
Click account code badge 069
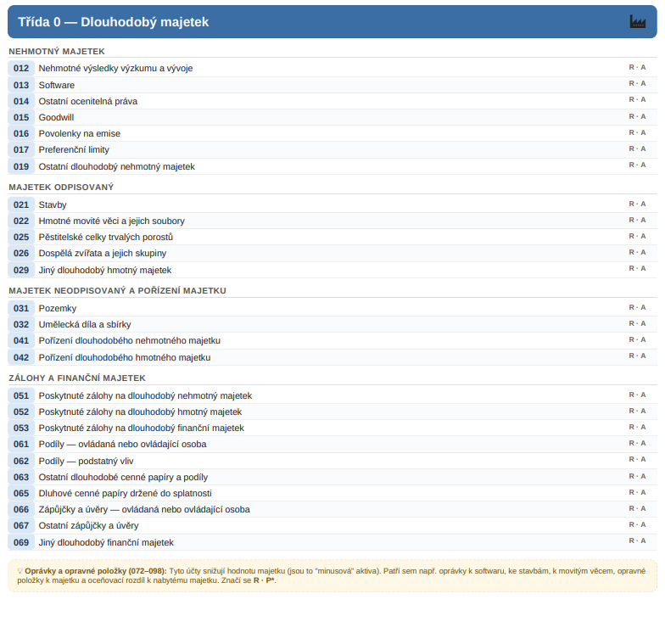click(21, 543)
